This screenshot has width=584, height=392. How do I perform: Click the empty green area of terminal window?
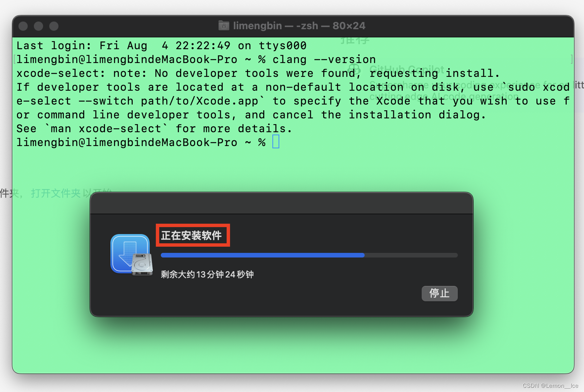coord(292,346)
